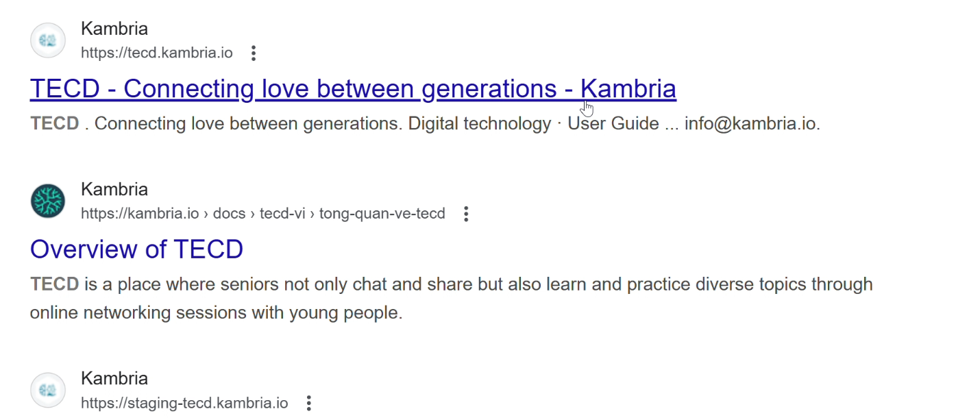The height and width of the screenshot is (420, 980).
Task: Open three-dot menu beside staging-tecd.kambria.io
Action: pyautogui.click(x=309, y=403)
